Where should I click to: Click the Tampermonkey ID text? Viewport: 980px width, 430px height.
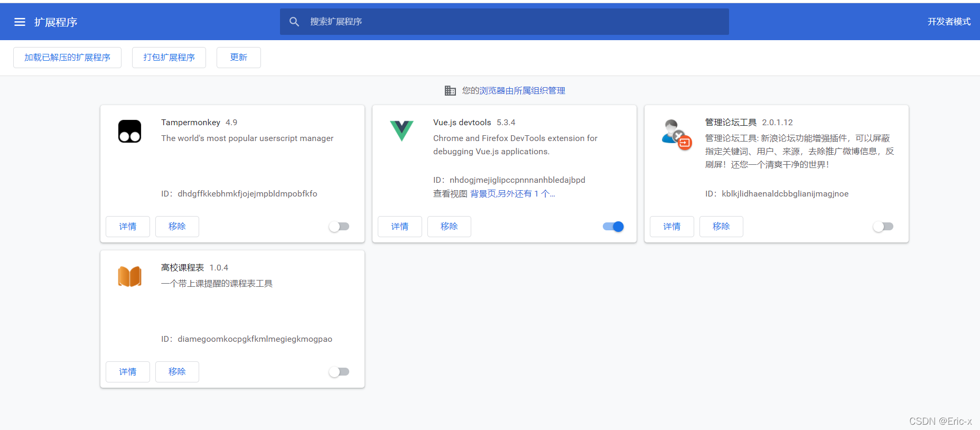click(239, 194)
